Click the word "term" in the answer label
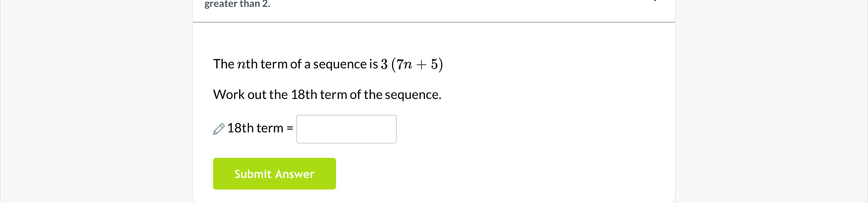The height and width of the screenshot is (203, 868). pyautogui.click(x=270, y=128)
